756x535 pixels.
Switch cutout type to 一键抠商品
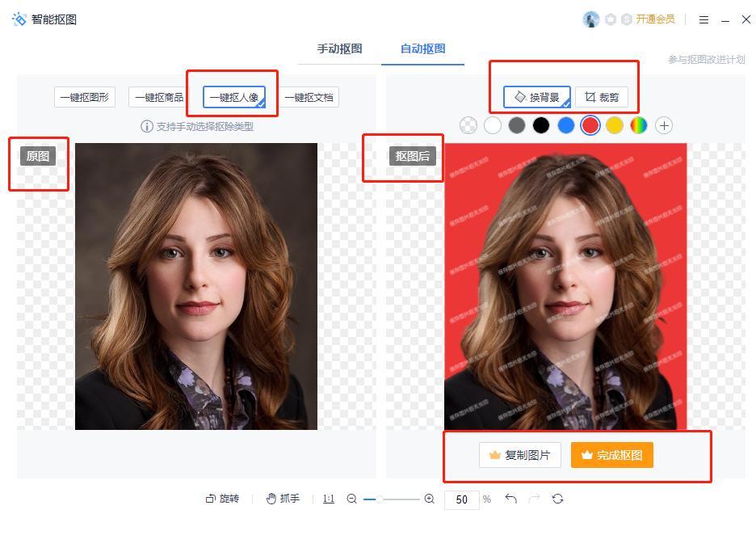pos(161,96)
